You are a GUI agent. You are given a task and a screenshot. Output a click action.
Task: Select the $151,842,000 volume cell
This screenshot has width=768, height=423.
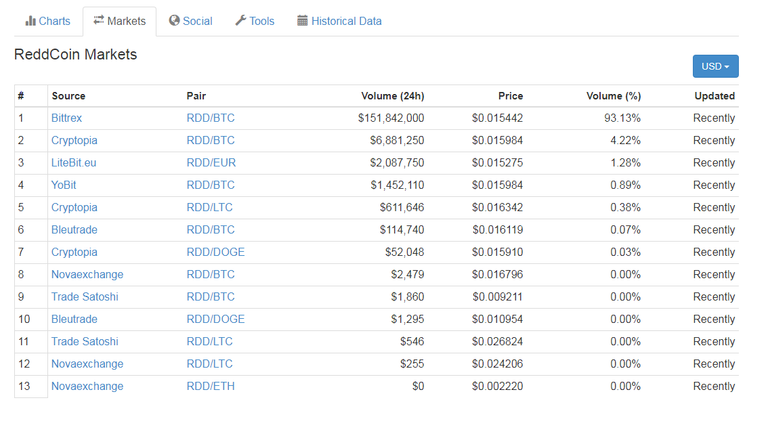pos(391,118)
